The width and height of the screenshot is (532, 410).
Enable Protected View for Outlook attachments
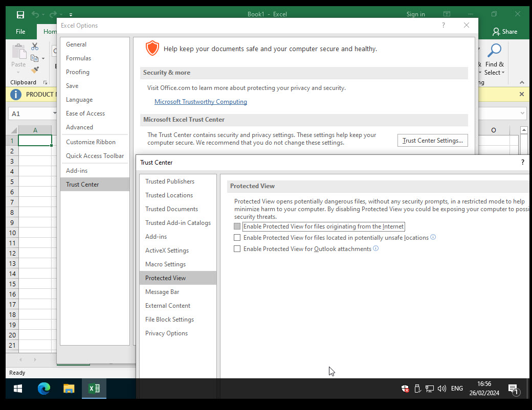[237, 248]
